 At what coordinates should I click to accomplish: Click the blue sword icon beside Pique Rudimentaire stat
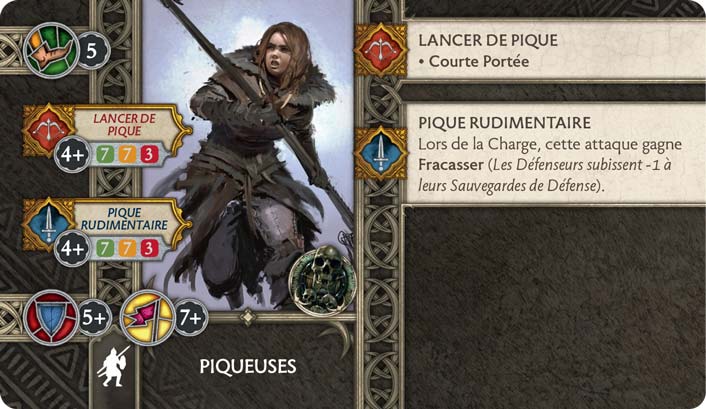(x=48, y=224)
